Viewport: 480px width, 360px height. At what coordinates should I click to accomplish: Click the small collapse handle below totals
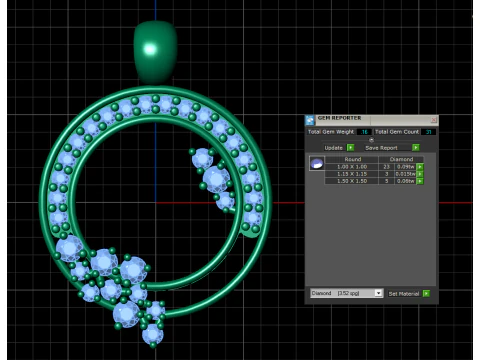371,140
